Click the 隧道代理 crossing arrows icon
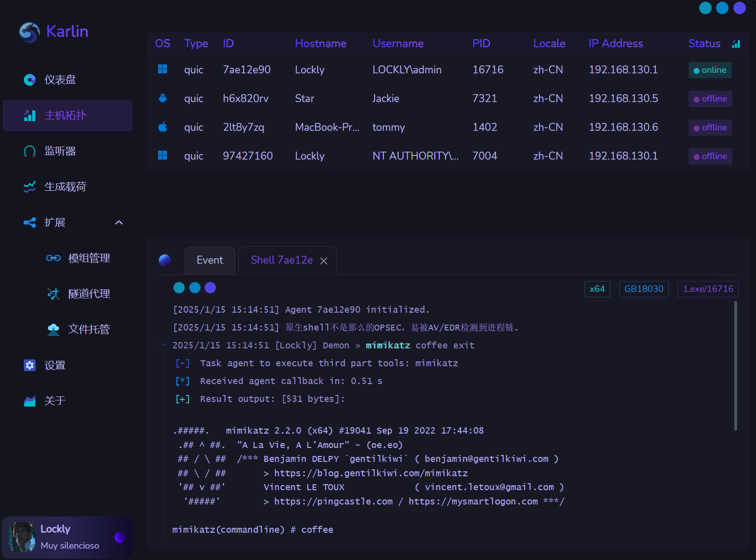This screenshot has width=756, height=560. click(x=54, y=294)
